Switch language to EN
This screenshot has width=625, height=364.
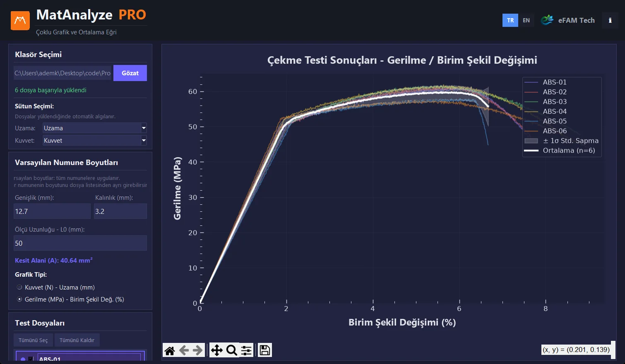(x=526, y=20)
